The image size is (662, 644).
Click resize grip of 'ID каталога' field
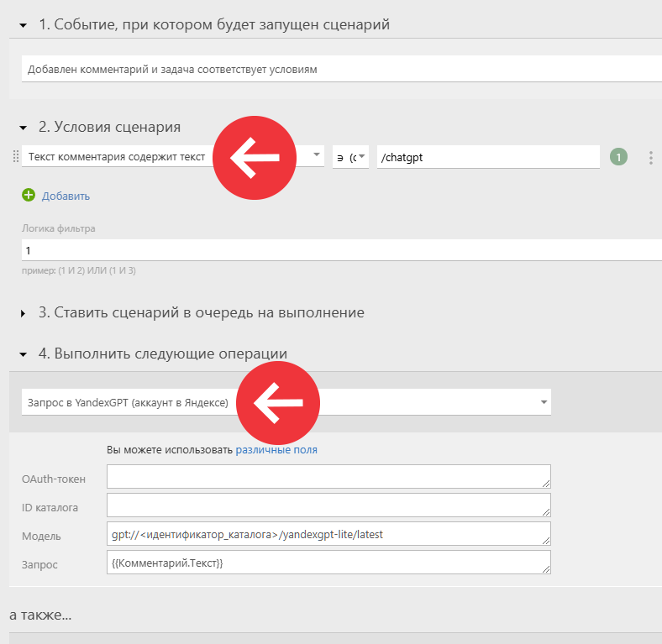point(546,512)
